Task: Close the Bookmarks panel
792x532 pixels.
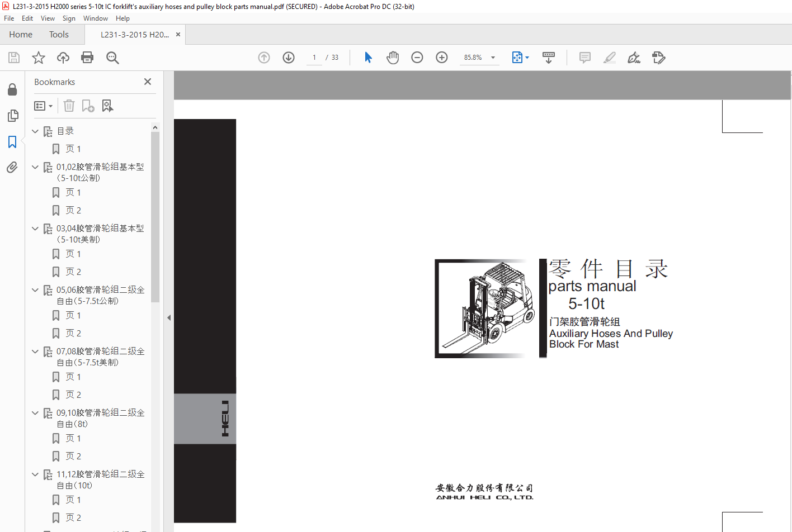Action: [148, 82]
